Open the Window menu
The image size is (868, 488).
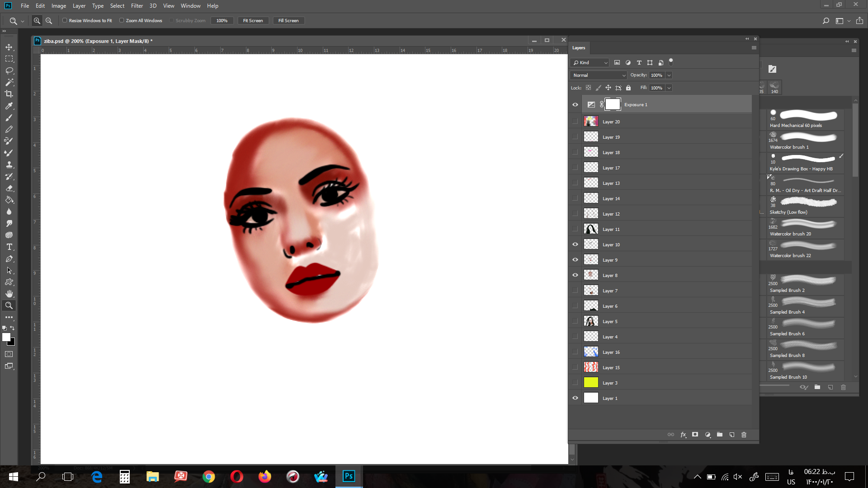(x=191, y=6)
